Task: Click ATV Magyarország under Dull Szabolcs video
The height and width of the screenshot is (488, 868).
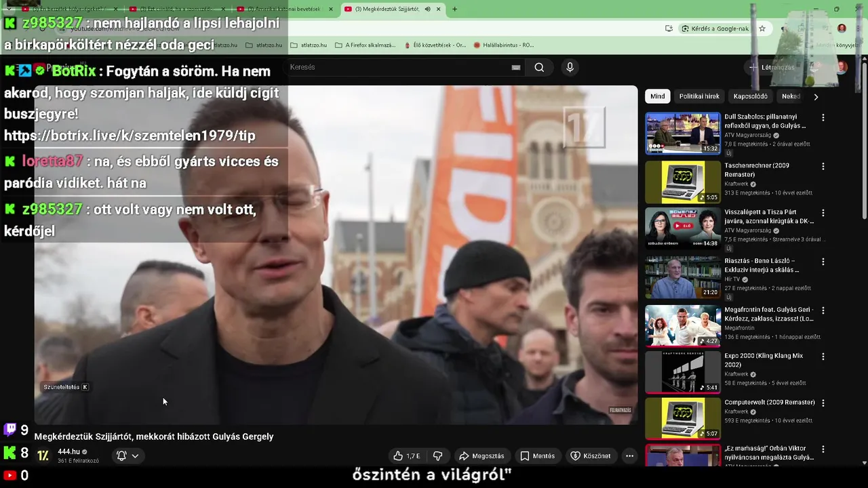Action: tap(749, 136)
